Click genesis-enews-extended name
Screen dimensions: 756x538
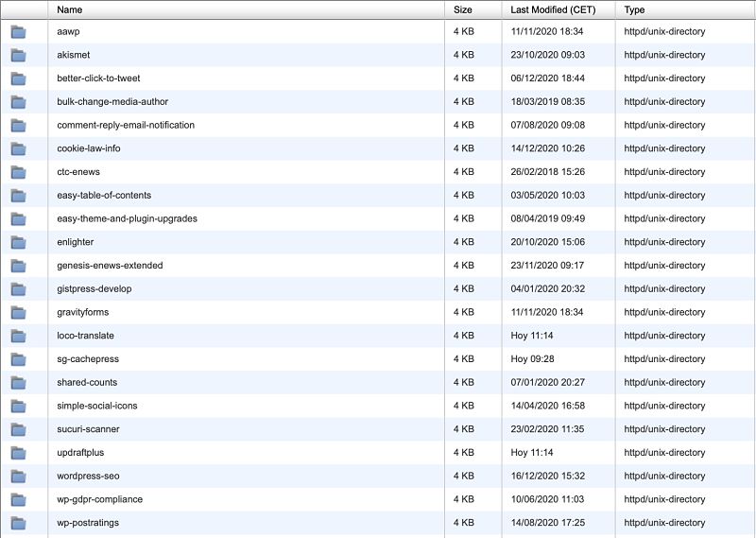110,266
